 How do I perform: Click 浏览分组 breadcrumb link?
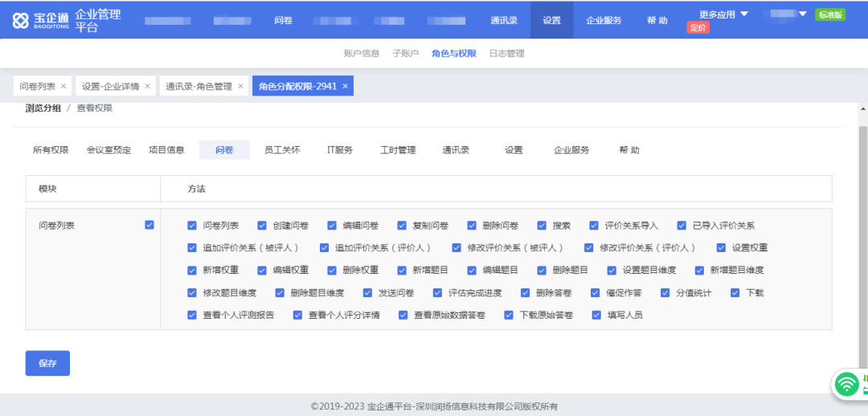[x=43, y=108]
